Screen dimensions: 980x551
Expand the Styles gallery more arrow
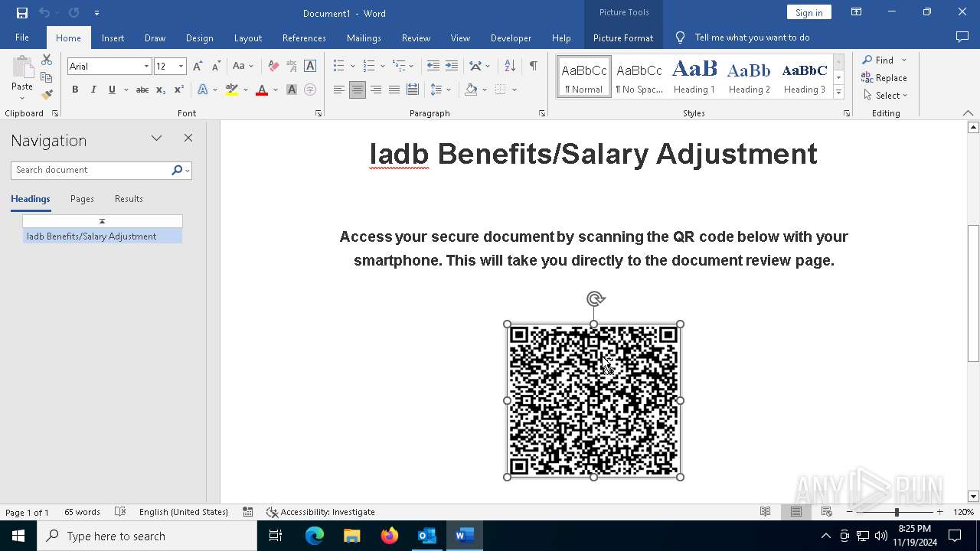point(838,93)
